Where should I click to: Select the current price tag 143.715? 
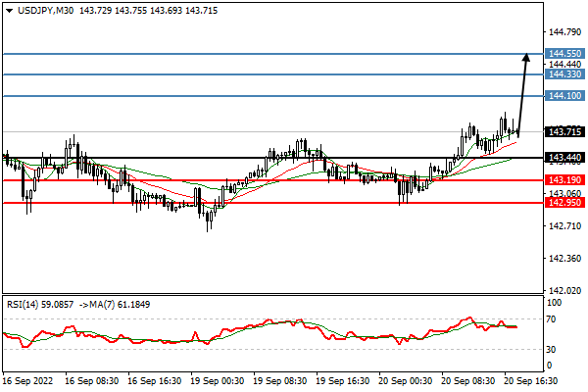coord(564,132)
